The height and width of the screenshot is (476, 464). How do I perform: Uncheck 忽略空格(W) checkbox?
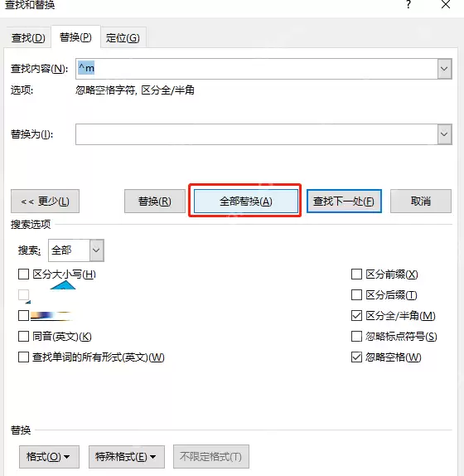[x=356, y=357]
